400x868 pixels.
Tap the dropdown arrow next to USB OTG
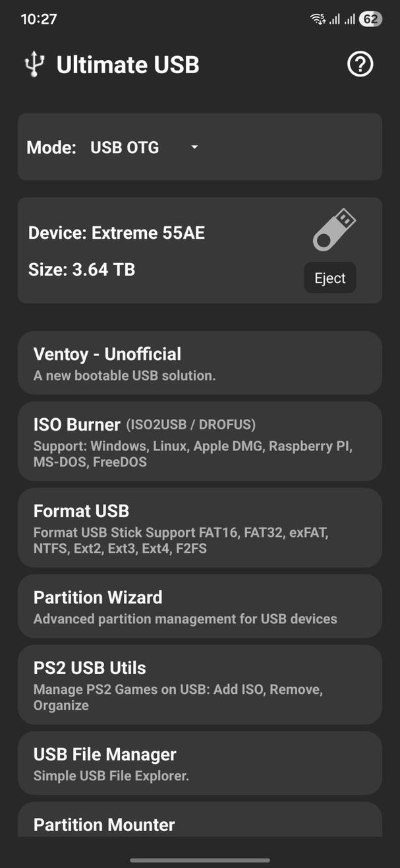pos(194,147)
